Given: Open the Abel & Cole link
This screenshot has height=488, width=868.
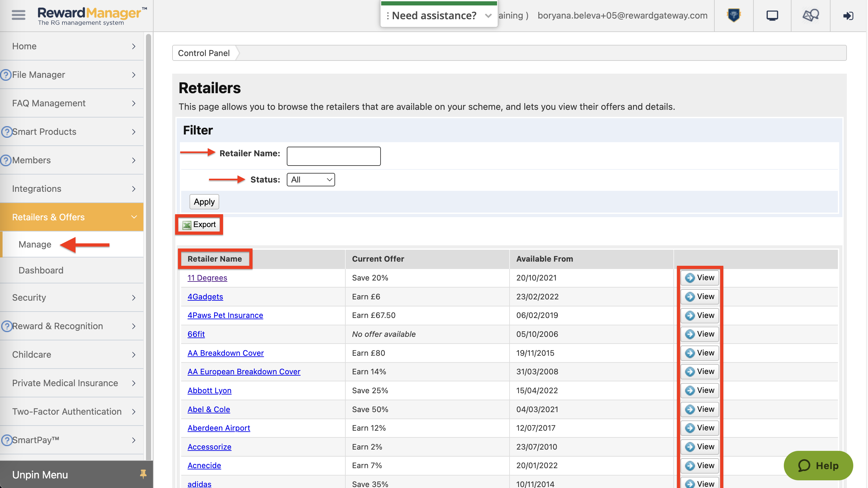Looking at the screenshot, I should (209, 409).
